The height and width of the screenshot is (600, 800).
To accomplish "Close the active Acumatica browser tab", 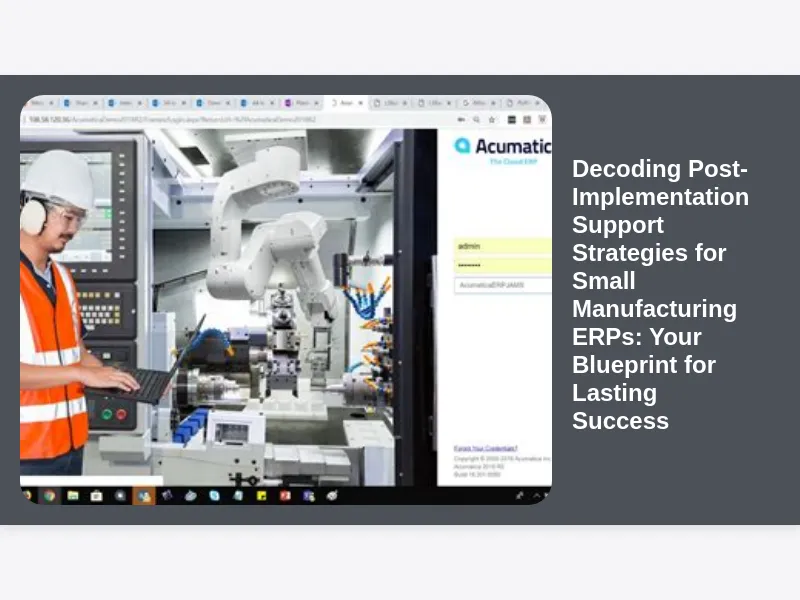I will point(363,103).
